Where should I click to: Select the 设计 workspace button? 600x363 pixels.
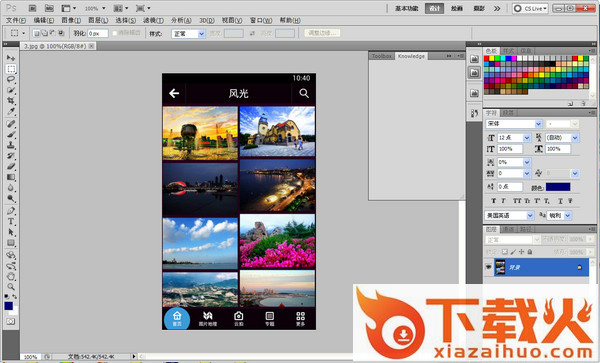(x=434, y=8)
